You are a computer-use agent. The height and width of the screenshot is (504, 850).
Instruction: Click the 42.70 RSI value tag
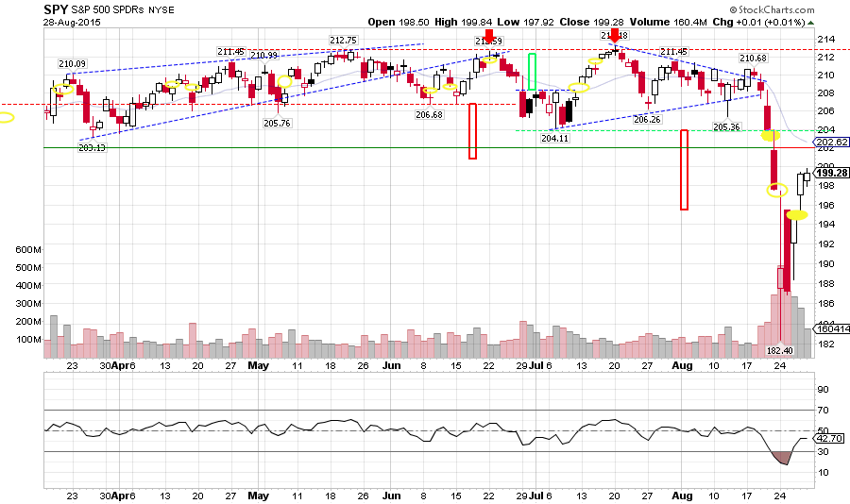(830, 439)
